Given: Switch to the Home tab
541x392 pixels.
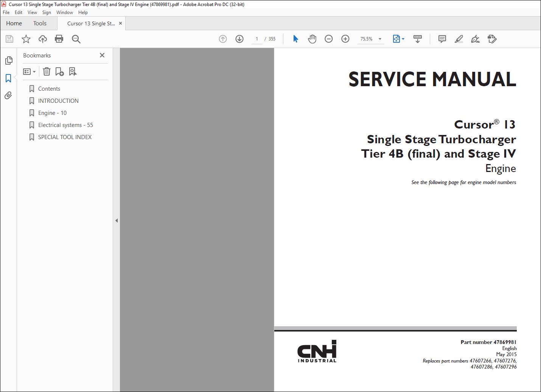Looking at the screenshot, I should 14,23.
